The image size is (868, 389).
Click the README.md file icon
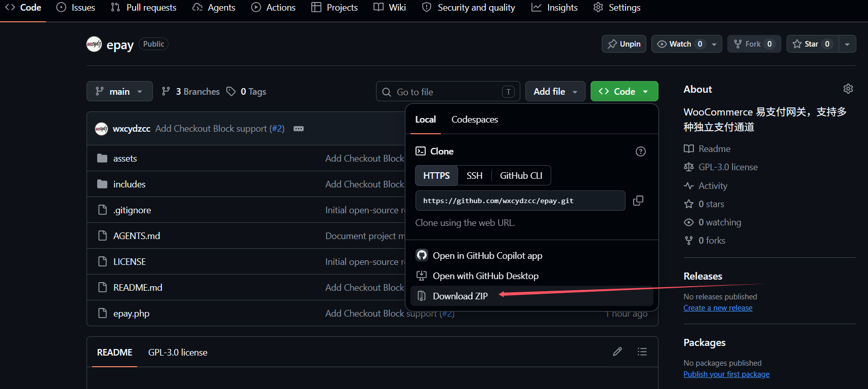pos(102,287)
